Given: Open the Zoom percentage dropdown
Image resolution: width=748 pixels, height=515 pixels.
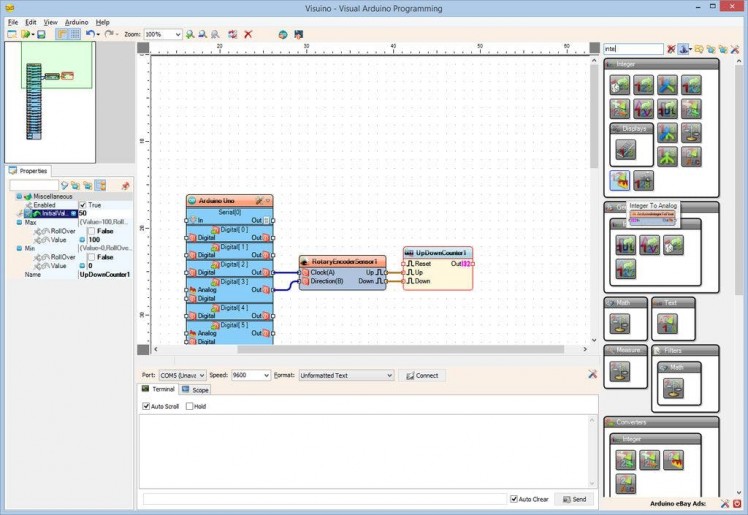Looking at the screenshot, I should tap(177, 34).
